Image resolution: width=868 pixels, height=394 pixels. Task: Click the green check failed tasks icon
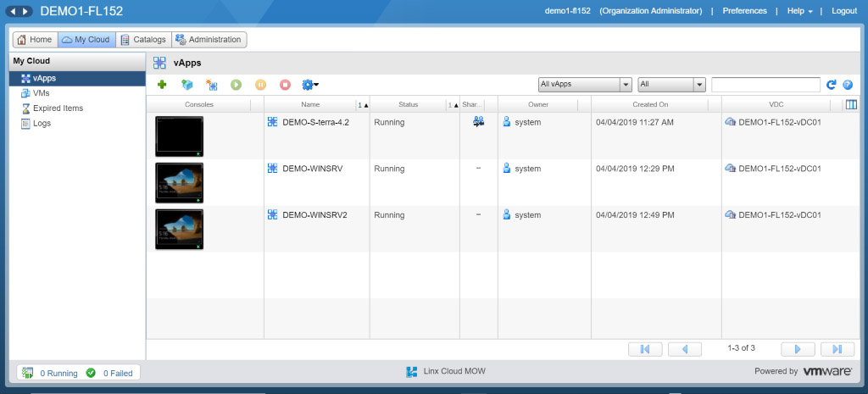tap(91, 373)
